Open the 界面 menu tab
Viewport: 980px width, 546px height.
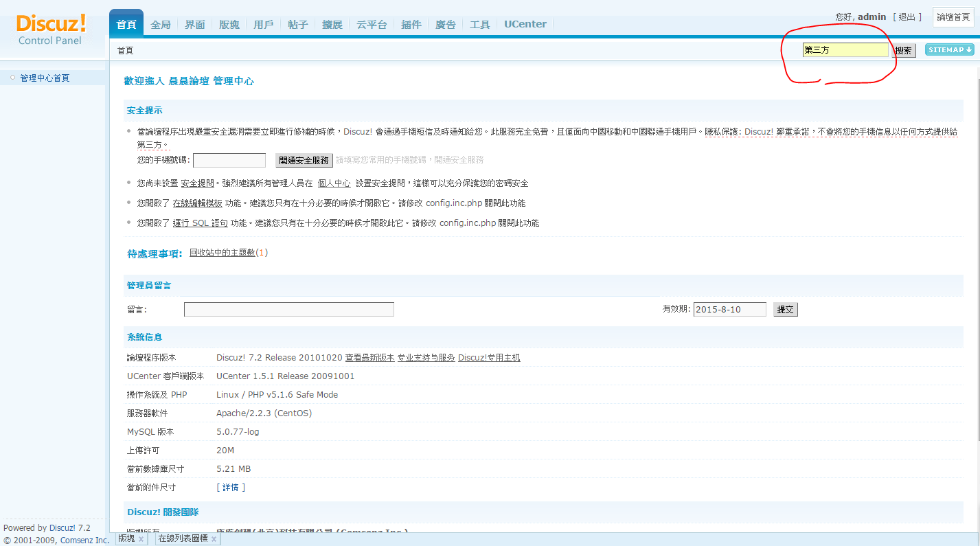click(x=195, y=24)
